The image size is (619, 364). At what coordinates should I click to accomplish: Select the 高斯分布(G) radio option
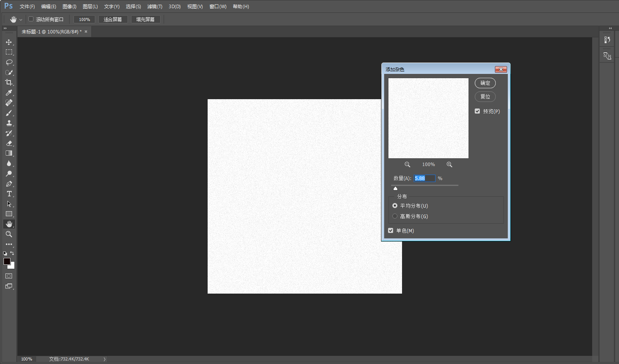click(x=395, y=216)
